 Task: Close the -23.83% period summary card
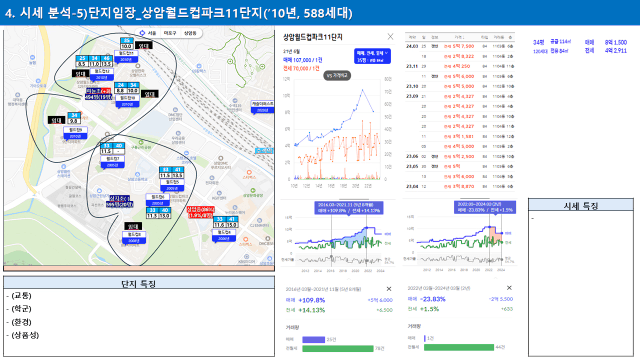pyautogui.click(x=509, y=288)
